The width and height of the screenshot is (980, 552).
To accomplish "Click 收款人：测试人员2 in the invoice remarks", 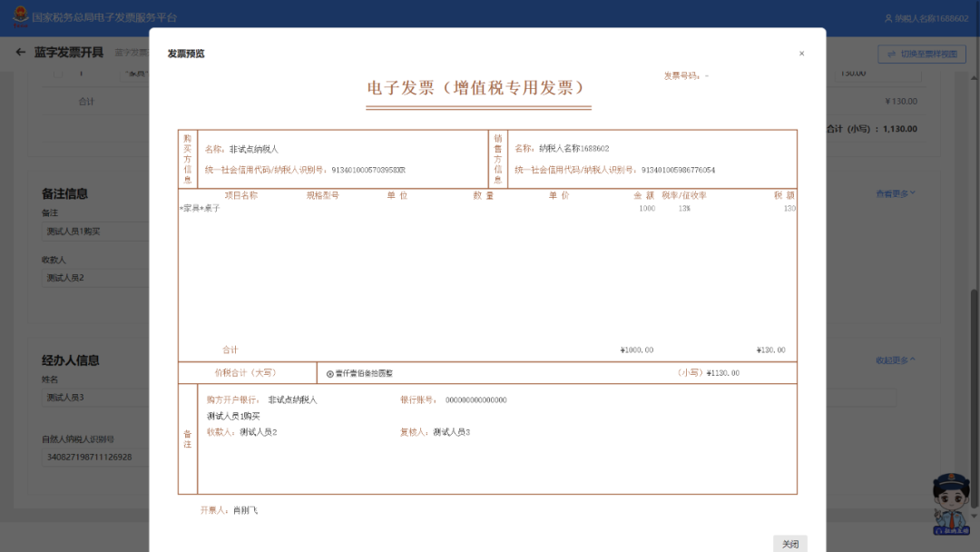I will click(x=242, y=432).
